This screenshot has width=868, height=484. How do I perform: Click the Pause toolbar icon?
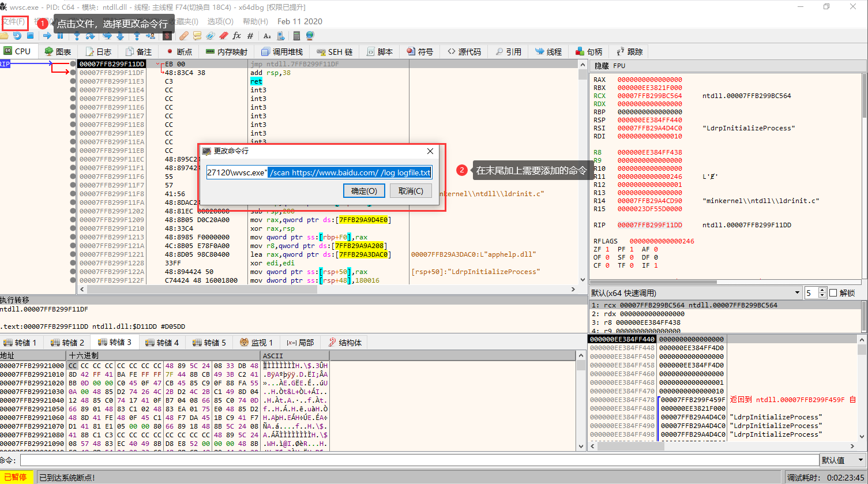[60, 36]
